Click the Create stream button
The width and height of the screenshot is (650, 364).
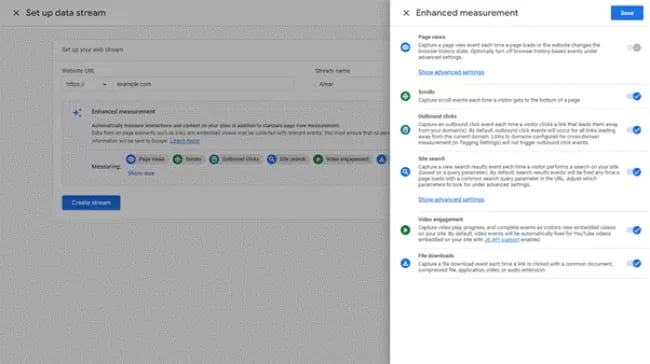[x=91, y=203]
